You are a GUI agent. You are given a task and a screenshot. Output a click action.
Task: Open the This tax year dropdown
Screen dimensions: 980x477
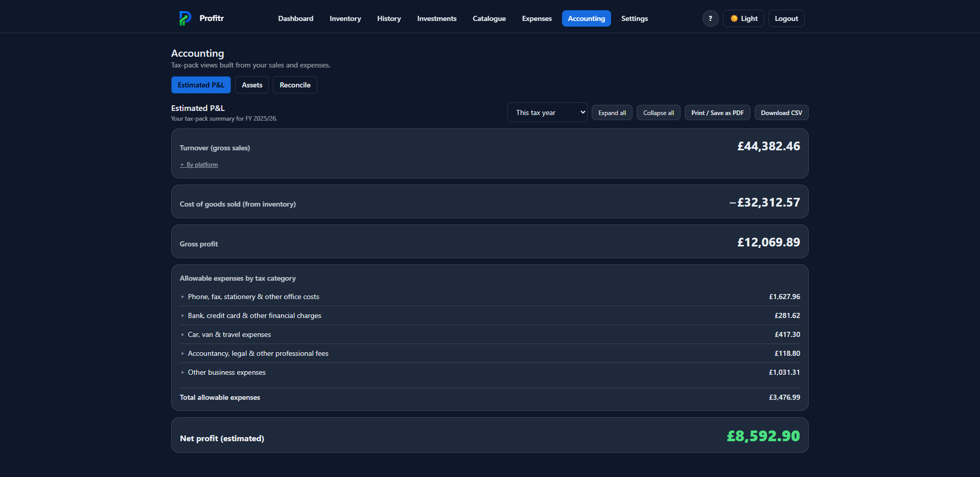[x=547, y=112]
